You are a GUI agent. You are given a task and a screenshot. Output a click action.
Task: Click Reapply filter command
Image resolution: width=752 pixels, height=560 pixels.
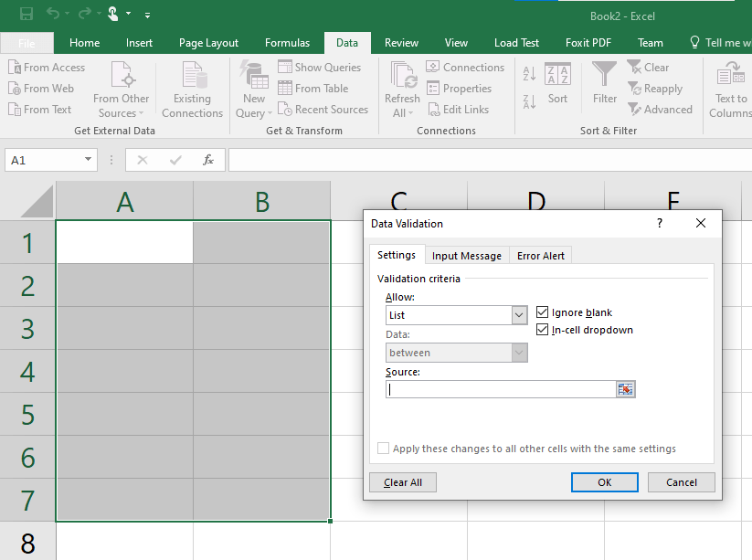654,89
